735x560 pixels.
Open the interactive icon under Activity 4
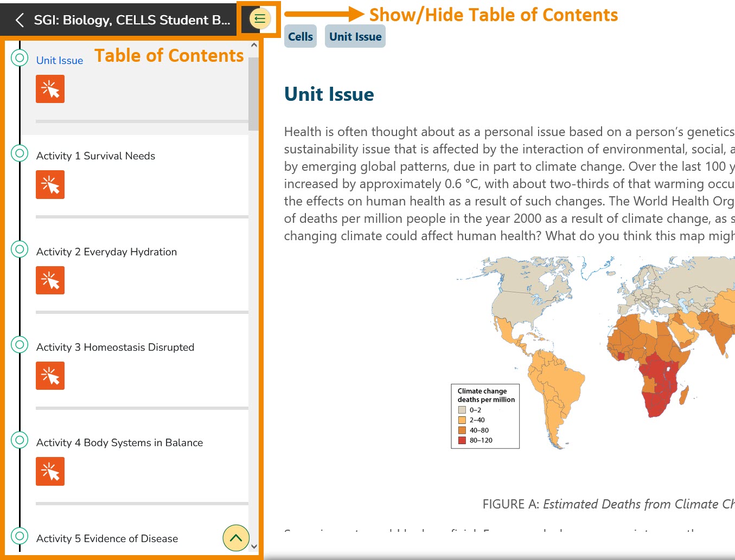tap(50, 471)
